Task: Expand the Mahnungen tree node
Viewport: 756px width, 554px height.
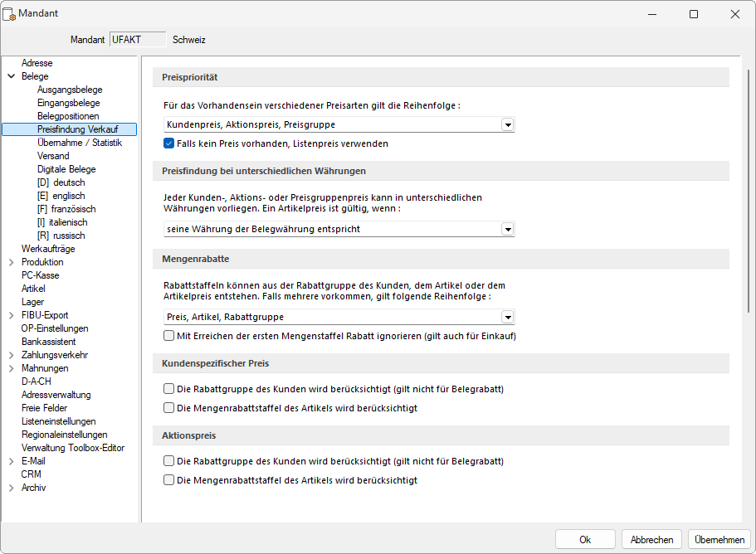Action: [x=11, y=368]
